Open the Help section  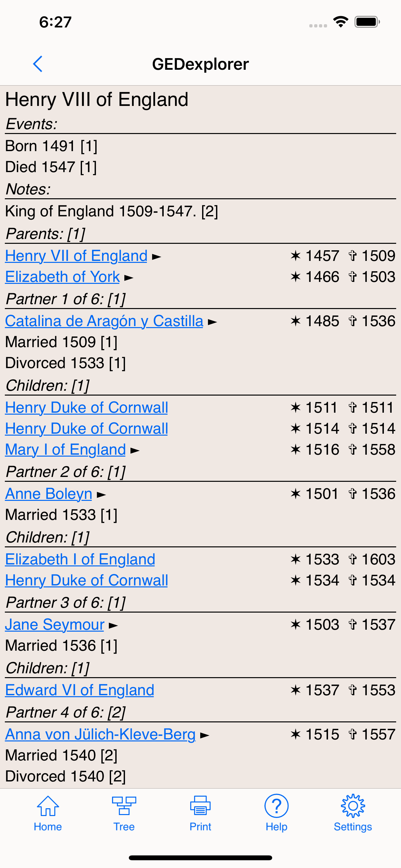click(276, 813)
